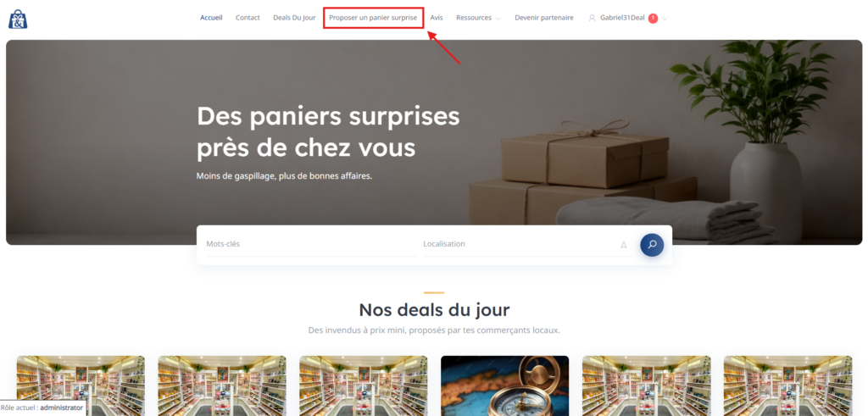Open the compass deal thumbnail

click(505, 385)
